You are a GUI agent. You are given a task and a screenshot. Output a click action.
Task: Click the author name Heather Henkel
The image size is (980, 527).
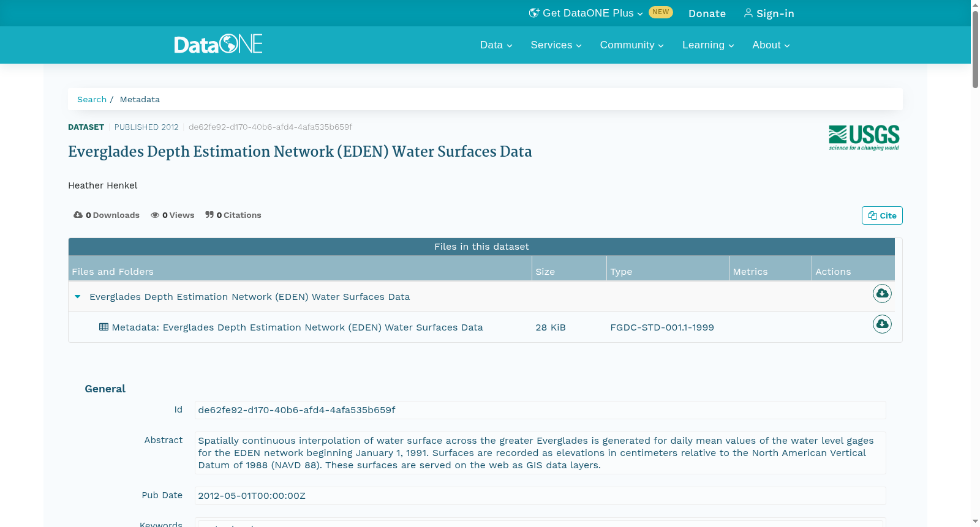click(103, 185)
